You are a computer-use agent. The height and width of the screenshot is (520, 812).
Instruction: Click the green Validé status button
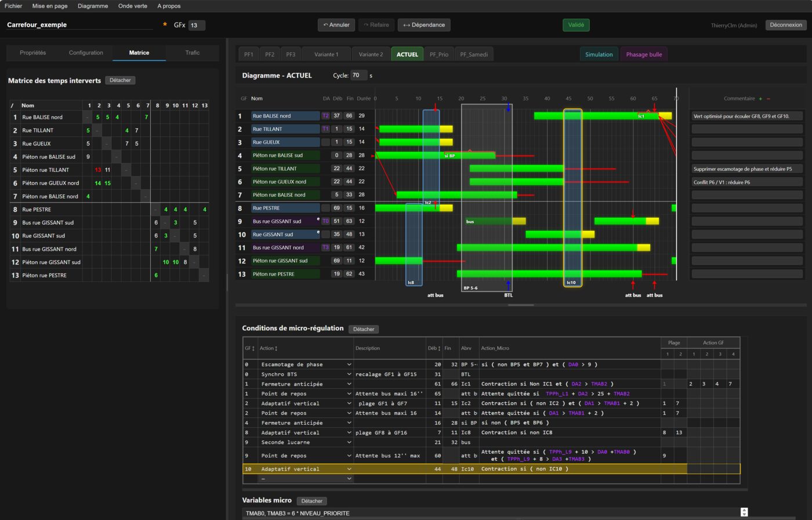(x=576, y=25)
